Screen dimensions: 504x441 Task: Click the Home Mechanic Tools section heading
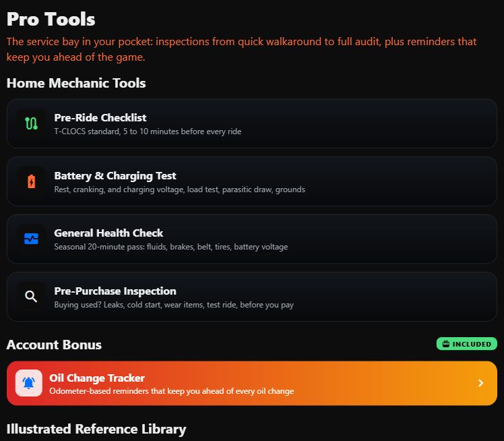tap(76, 83)
